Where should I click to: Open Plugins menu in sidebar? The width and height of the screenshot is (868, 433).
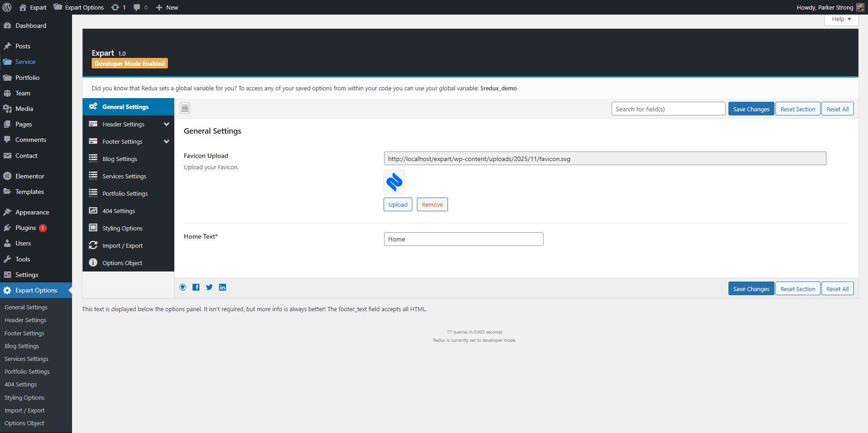pyautogui.click(x=26, y=228)
